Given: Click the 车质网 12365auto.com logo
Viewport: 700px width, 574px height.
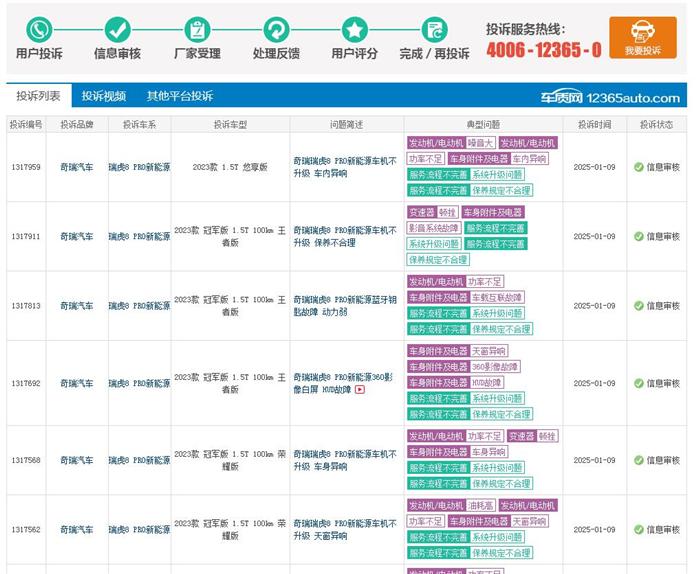Looking at the screenshot, I should point(610,97).
